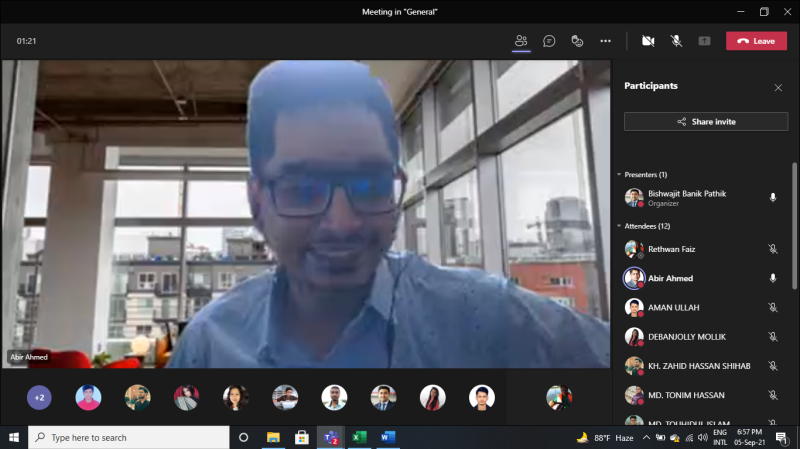Click DEBANJOLLY MOLLIK's avatar in list

pyautogui.click(x=633, y=337)
